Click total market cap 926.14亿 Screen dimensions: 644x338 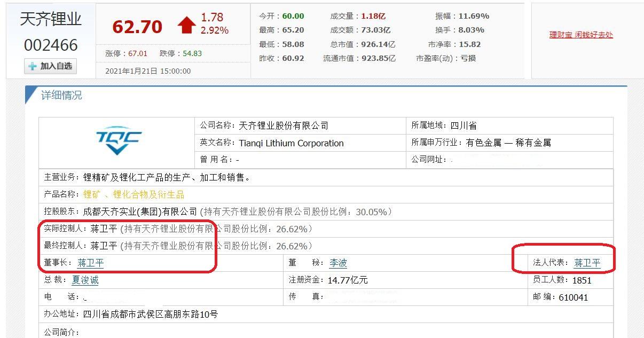[x=378, y=44]
